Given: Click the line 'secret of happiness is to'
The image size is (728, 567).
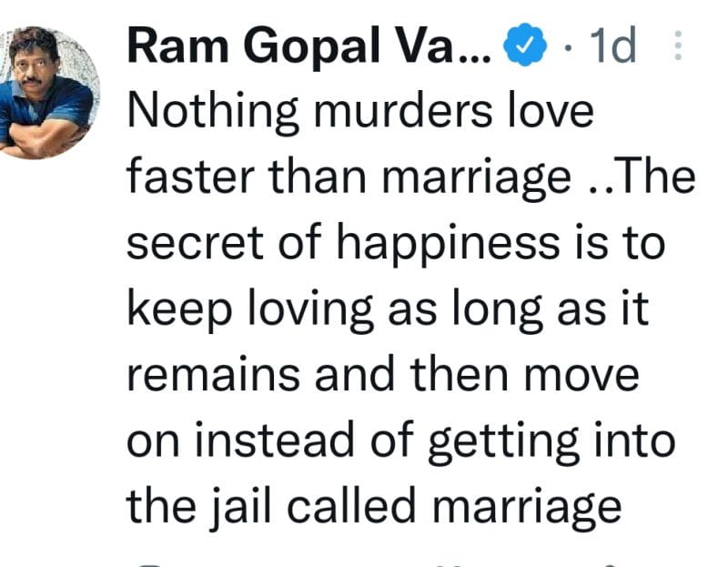Looking at the screenshot, I should coord(396,243).
